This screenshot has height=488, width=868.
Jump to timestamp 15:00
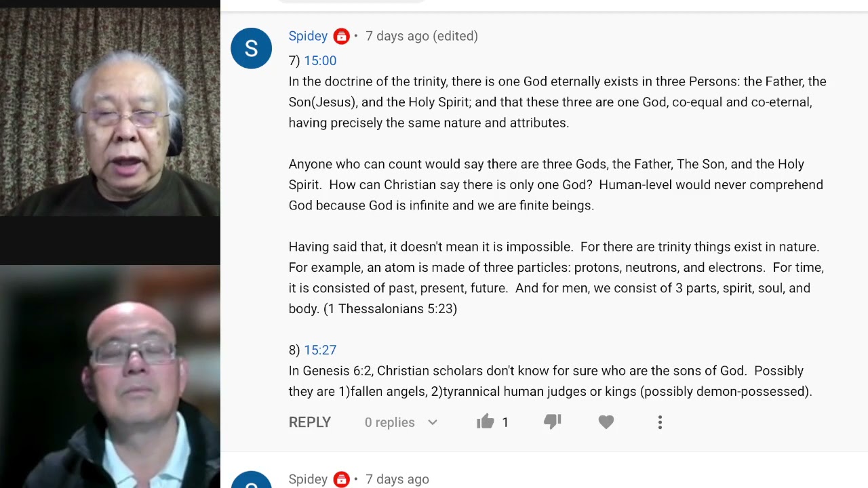(320, 60)
